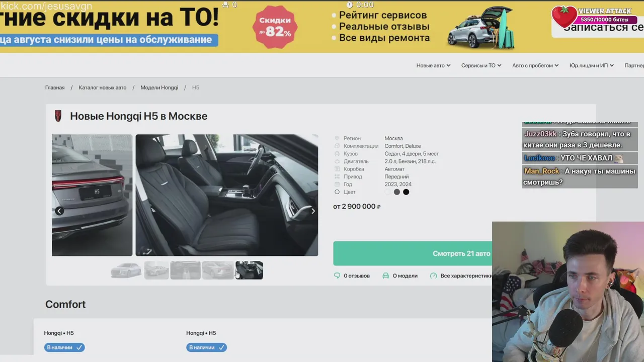The height and width of the screenshot is (362, 644).
Task: Open Hongqi brand logo beside page title
Action: coord(58,116)
